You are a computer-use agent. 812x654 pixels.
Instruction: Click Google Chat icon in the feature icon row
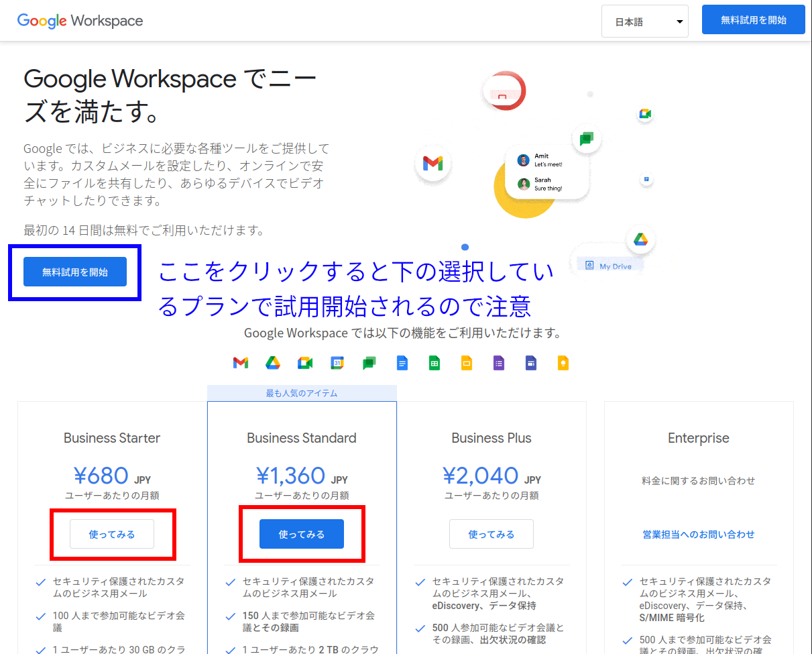369,363
